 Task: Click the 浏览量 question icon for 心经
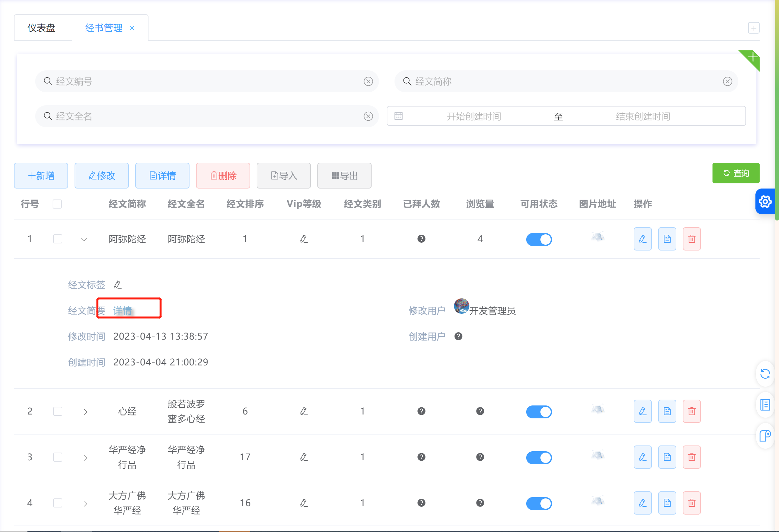[480, 411]
